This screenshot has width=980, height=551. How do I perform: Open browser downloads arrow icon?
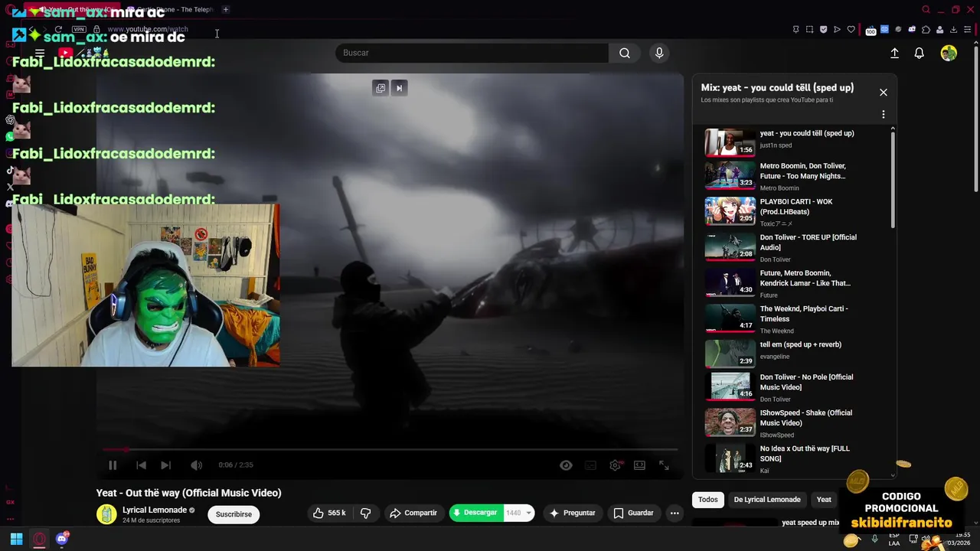tap(953, 29)
